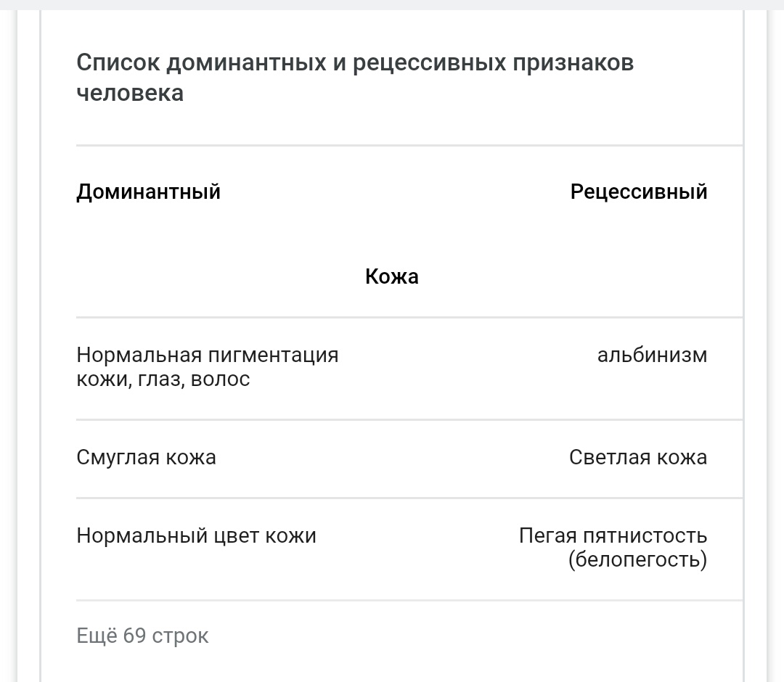Click the word "человека" in the title

130,93
